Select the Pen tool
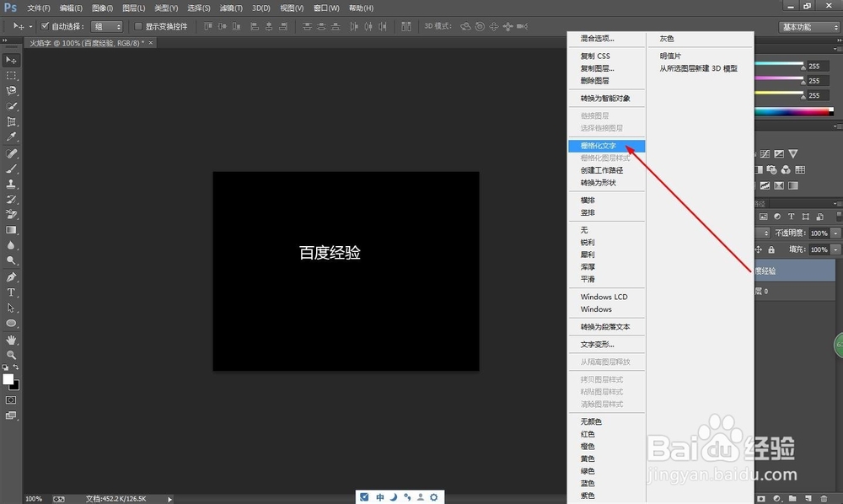This screenshot has height=504, width=843. (x=11, y=277)
